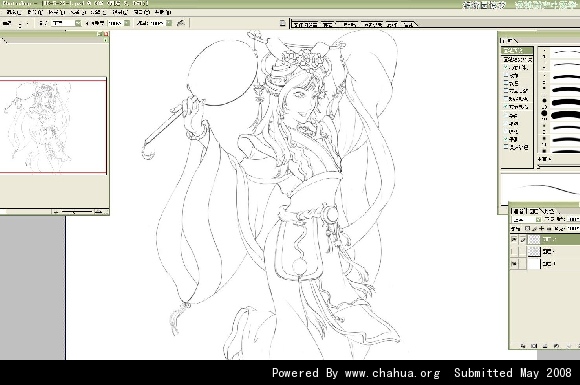Click the Navigator zoom out icon
Viewport: 580px width, 385px height.
(x=56, y=212)
